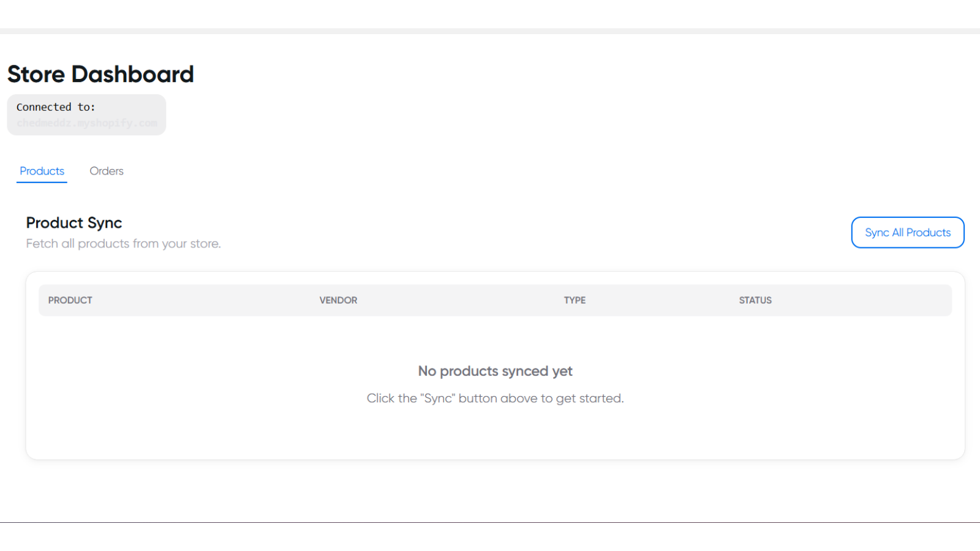
Task: Sort the table by VENDOR column
Action: (x=338, y=300)
